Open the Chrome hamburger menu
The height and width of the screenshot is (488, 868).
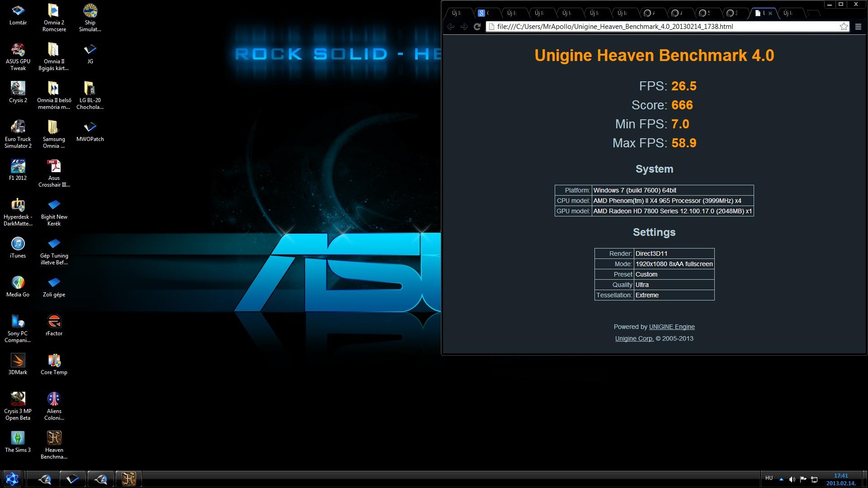pyautogui.click(x=858, y=27)
